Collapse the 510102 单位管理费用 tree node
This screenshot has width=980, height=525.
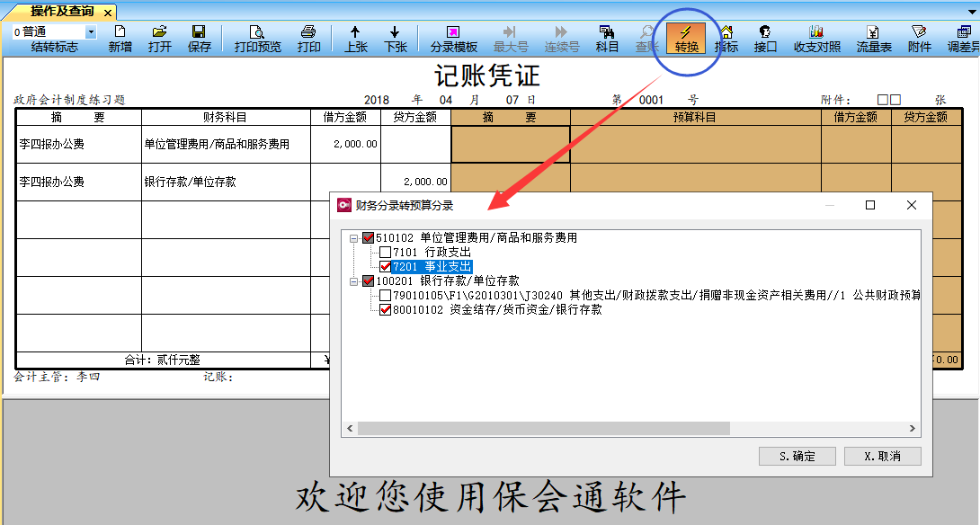tap(354, 238)
